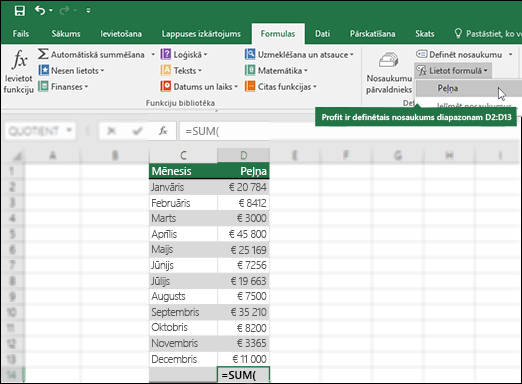Select the cell with € 3365
This screenshot has height=384, width=522.
click(x=244, y=343)
